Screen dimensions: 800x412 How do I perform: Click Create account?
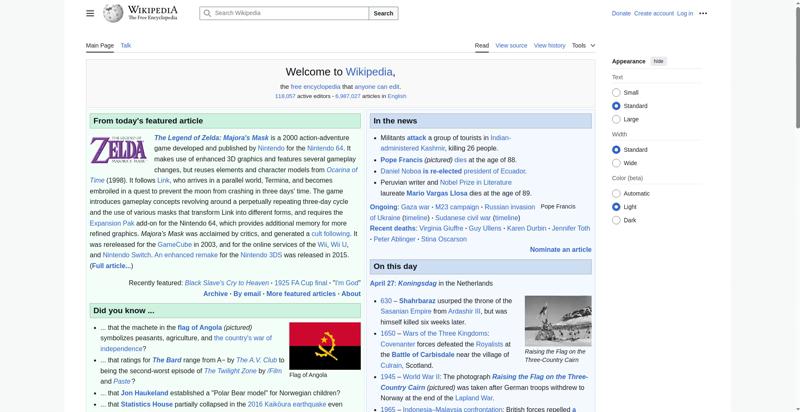tap(654, 13)
